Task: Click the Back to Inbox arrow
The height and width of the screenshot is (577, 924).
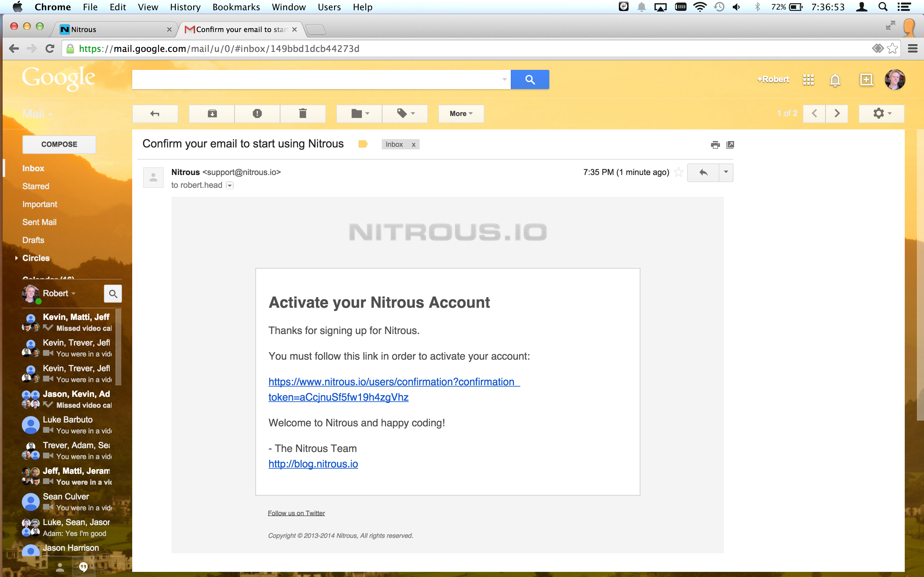Action: pyautogui.click(x=155, y=113)
